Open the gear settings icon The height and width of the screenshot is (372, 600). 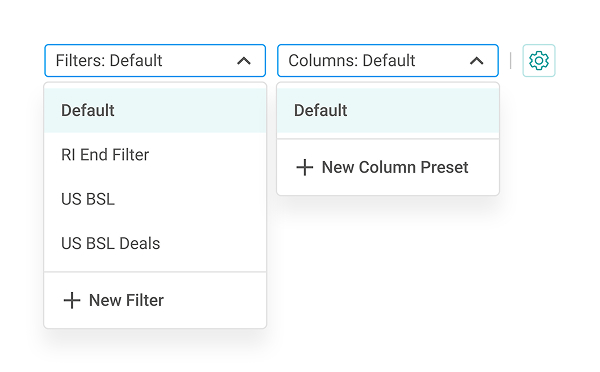538,60
